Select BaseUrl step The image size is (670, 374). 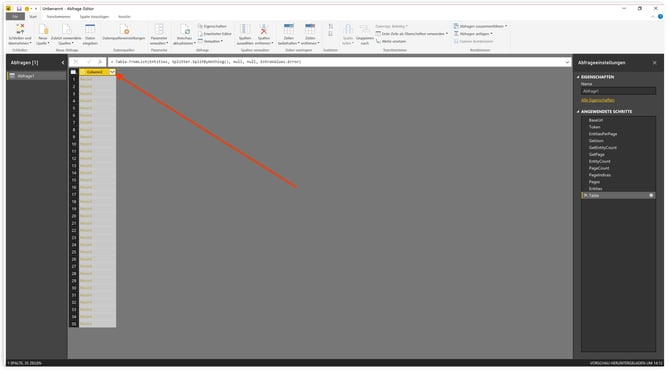[x=618, y=120]
